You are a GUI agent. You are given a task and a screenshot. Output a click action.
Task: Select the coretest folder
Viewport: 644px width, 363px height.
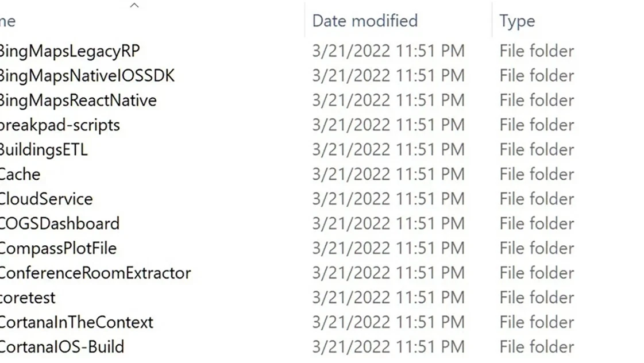28,298
